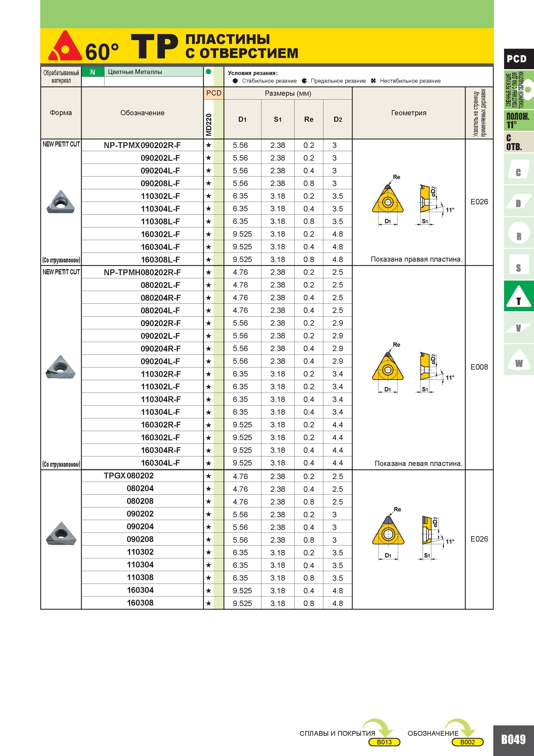The image size is (534, 756).
Task: Click the green dot beside Цветные Металлы
Action: (x=208, y=72)
